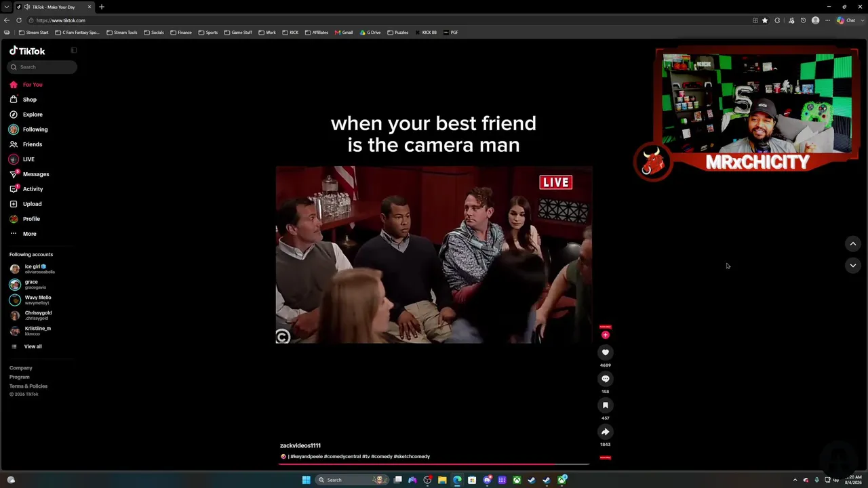Open Terms & Policies footer link
868x488 pixels.
[x=28, y=386]
